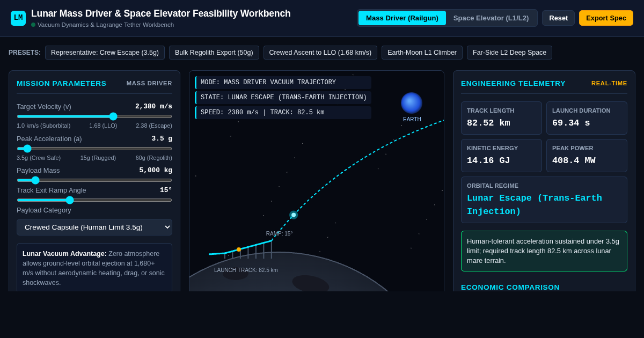The height and width of the screenshot is (338, 644).
Task: Click the Lunar Vacuum Advantage note
Action: 94,268
